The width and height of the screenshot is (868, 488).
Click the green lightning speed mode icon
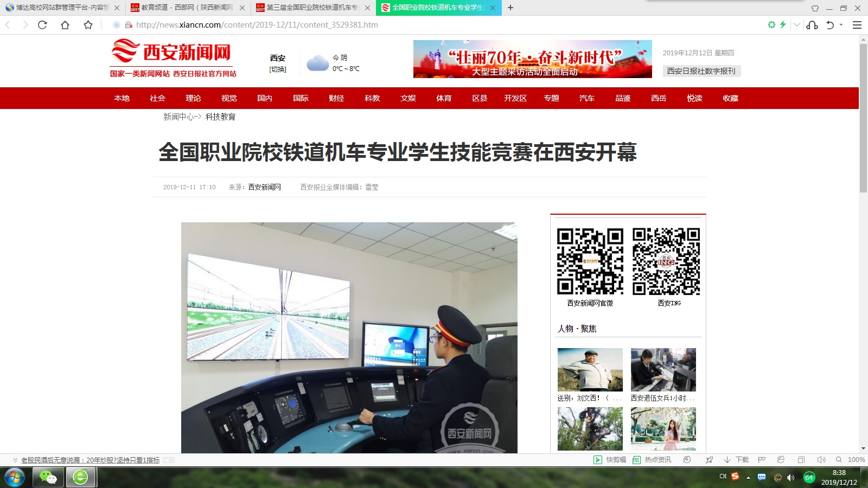pos(783,25)
